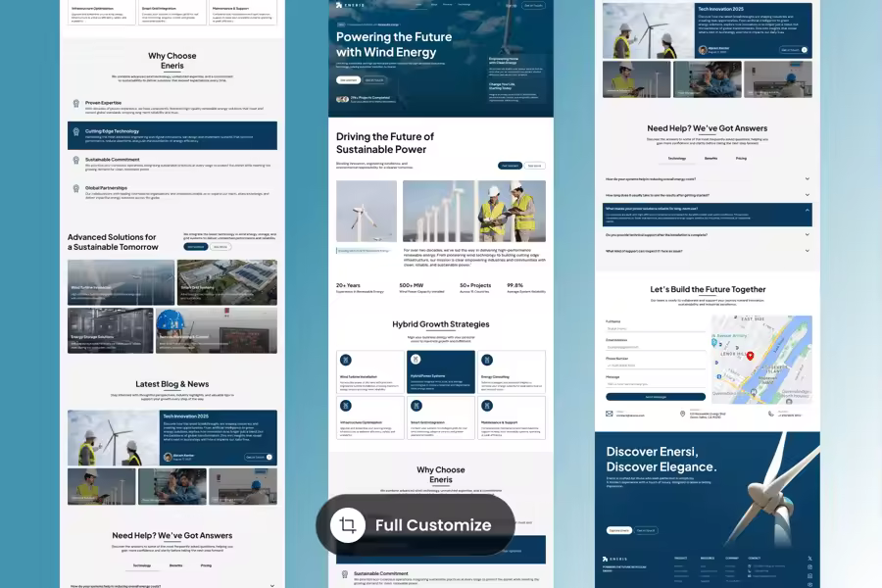Expand the last FAQ question about support
The height and width of the screenshot is (588, 882).
706,251
